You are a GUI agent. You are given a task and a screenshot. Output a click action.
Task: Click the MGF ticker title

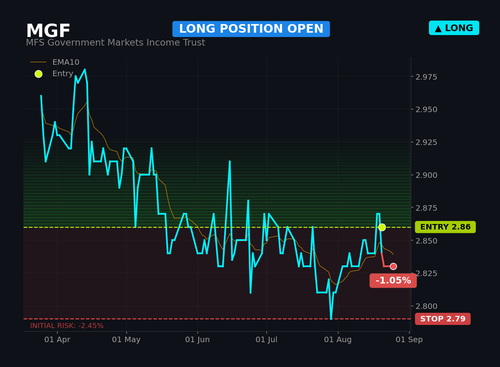[48, 30]
